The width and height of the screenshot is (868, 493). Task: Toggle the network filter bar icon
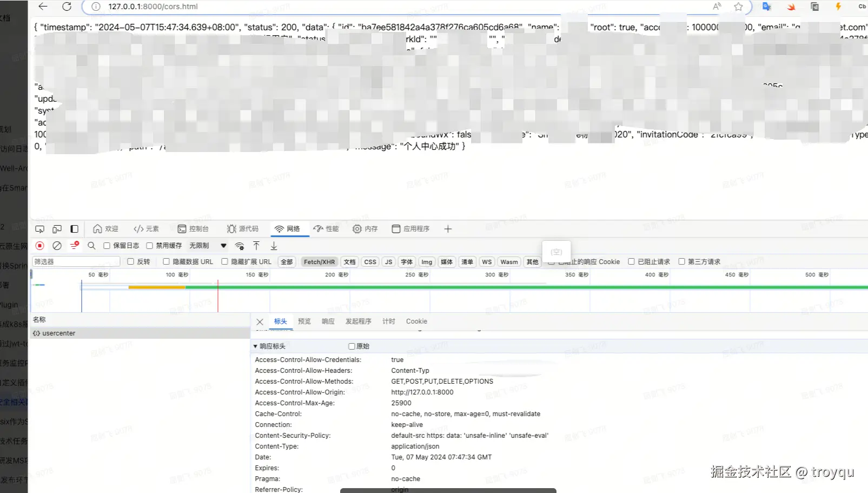click(x=75, y=246)
